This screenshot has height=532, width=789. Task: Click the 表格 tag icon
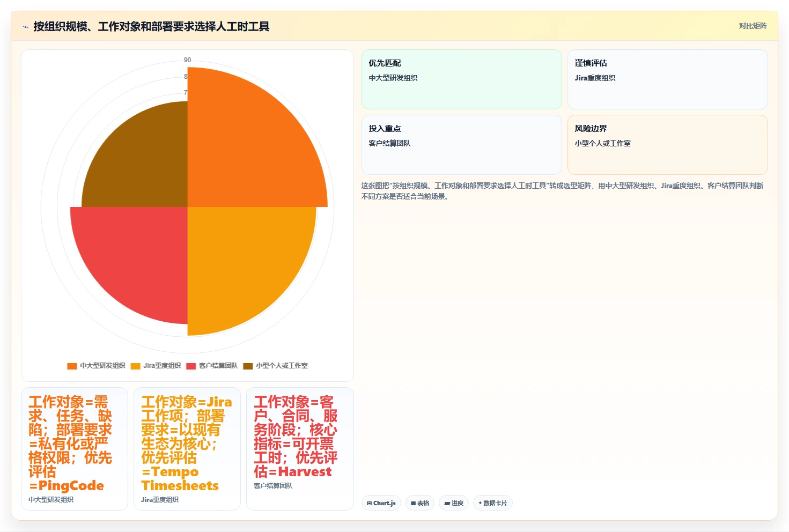tap(414, 503)
